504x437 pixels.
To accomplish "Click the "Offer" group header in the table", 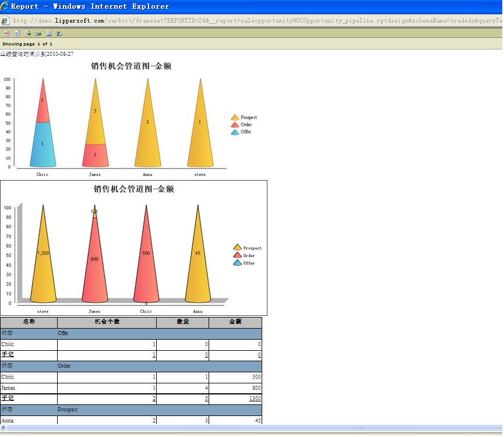I will coord(63,333).
